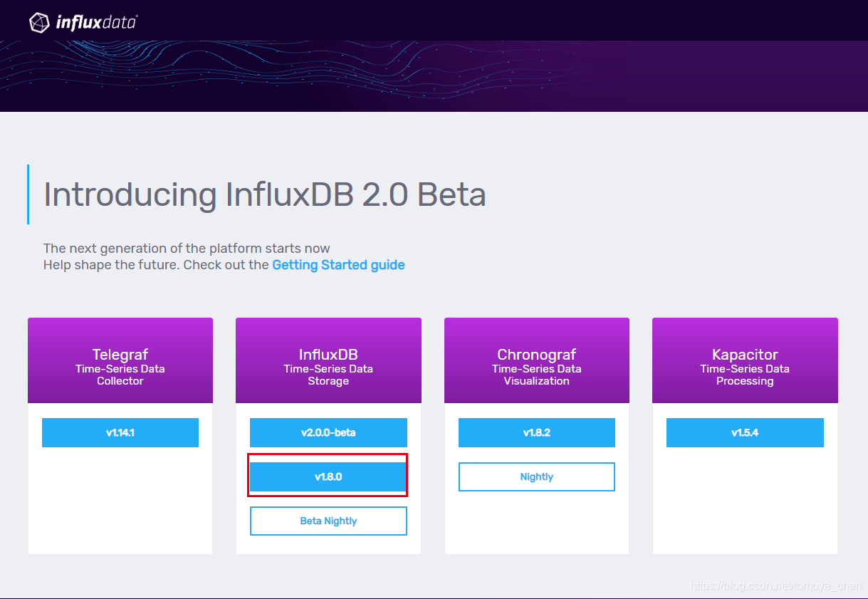Open the Getting Started guide link
The height and width of the screenshot is (599, 868).
(x=338, y=265)
